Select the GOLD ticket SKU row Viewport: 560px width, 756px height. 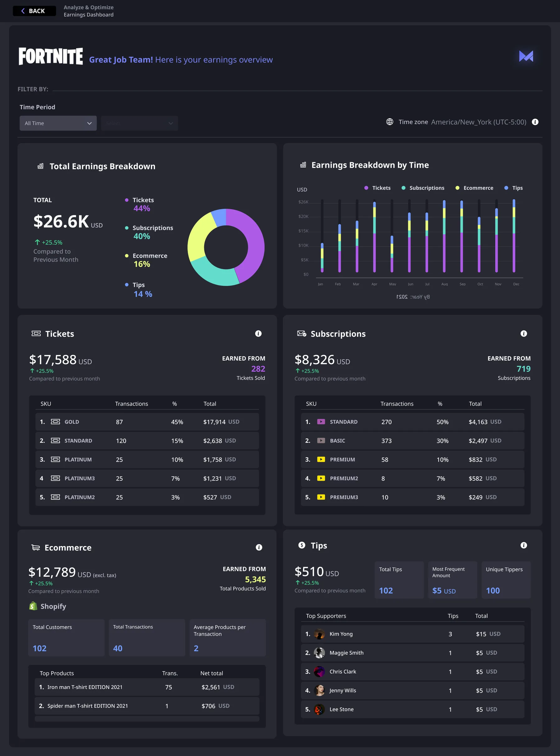click(x=147, y=422)
